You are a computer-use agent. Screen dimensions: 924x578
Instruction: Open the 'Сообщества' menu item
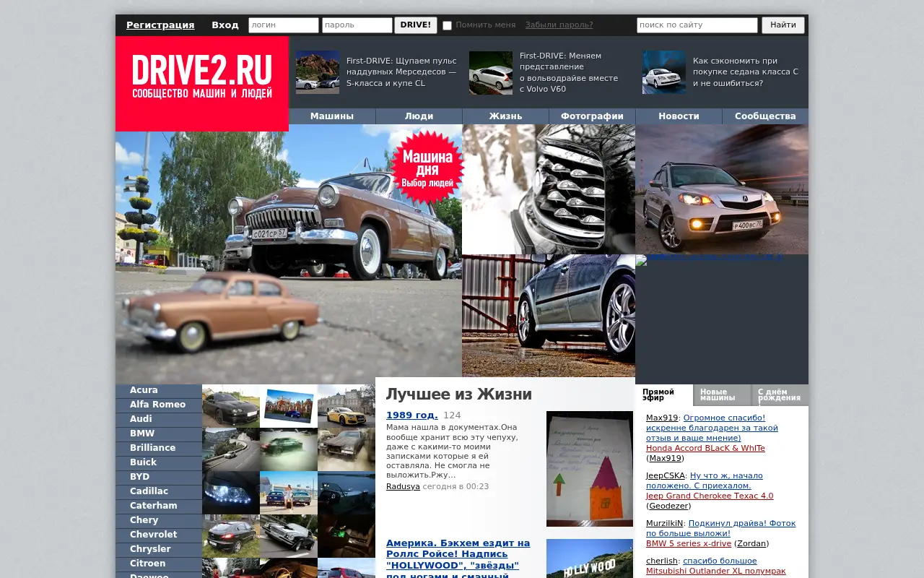[765, 116]
